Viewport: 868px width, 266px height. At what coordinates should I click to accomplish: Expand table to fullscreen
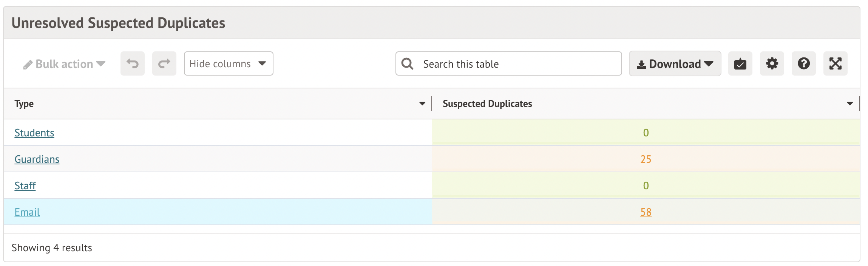coord(835,63)
